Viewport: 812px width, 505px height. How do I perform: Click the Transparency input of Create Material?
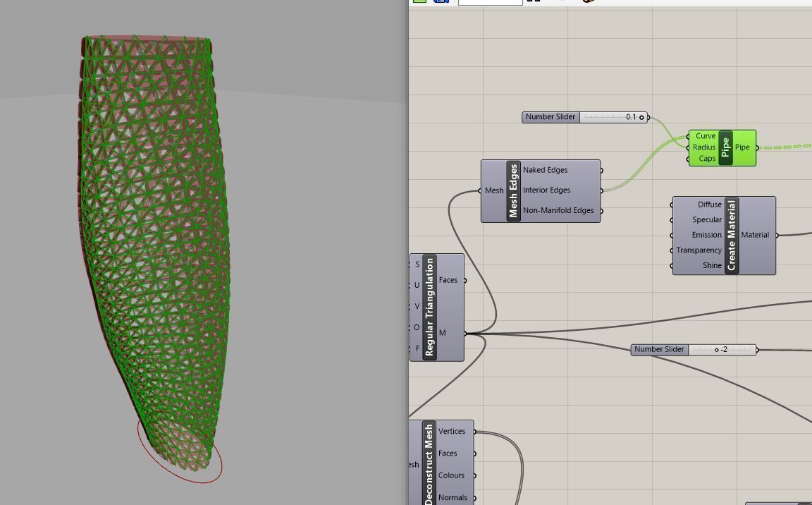(x=699, y=250)
